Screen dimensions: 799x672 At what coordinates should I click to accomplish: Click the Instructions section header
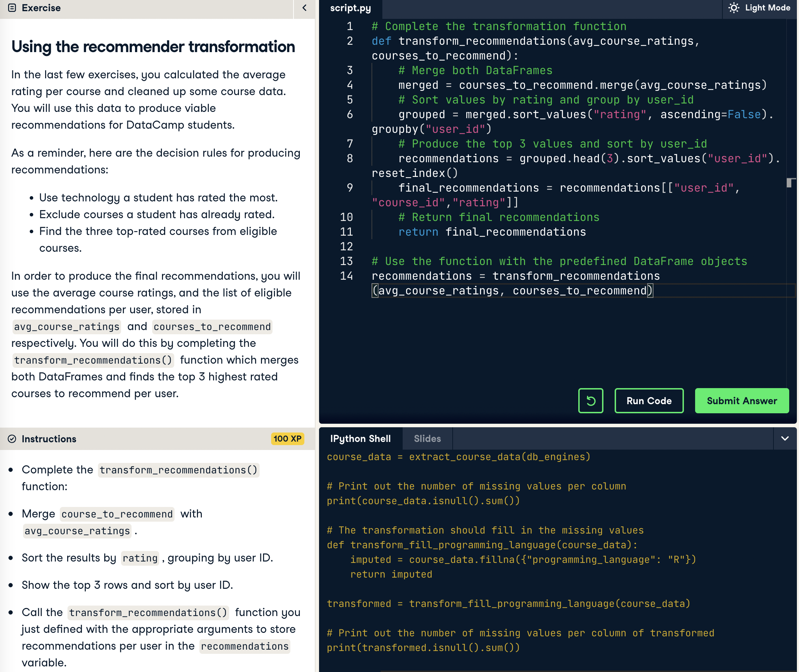coord(49,439)
